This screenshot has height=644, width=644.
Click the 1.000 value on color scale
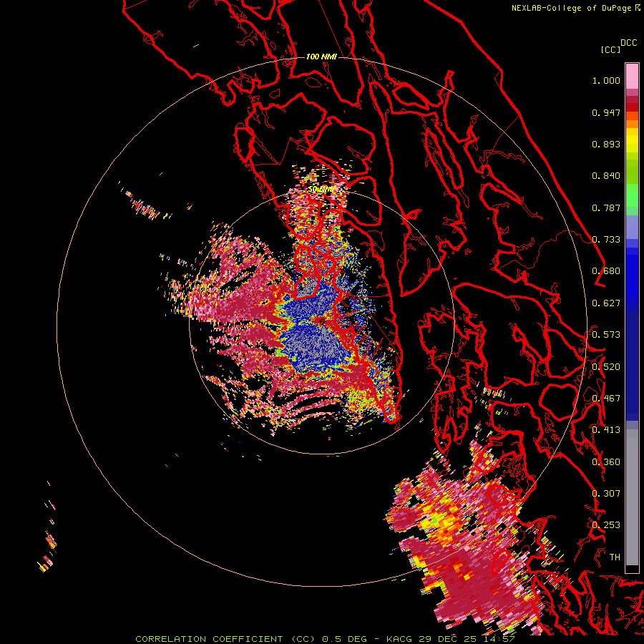point(606,80)
